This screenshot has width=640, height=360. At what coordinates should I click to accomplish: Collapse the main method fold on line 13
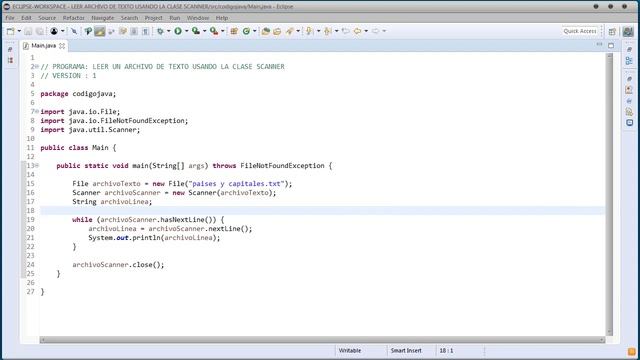pos(37,165)
